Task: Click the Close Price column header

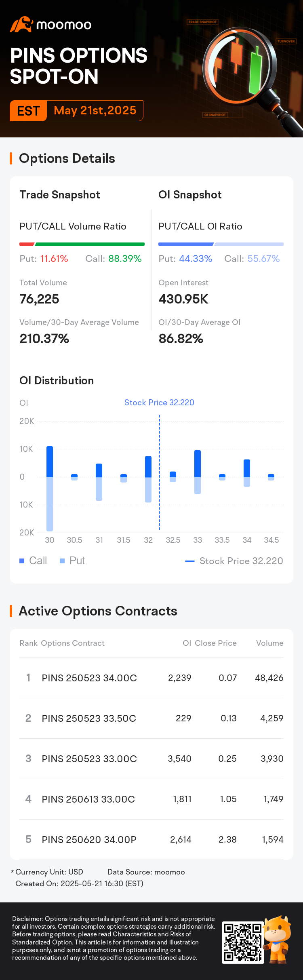Action: [x=216, y=643]
